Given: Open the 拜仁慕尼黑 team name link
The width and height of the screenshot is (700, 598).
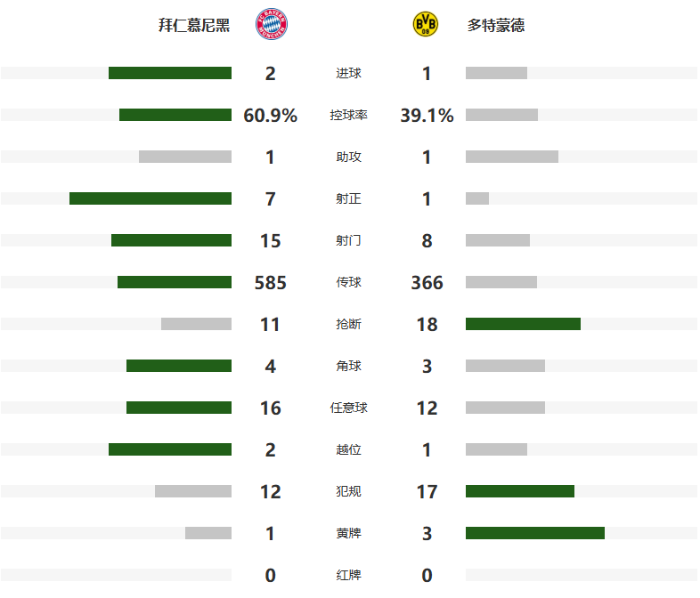Looking at the screenshot, I should click(194, 26).
